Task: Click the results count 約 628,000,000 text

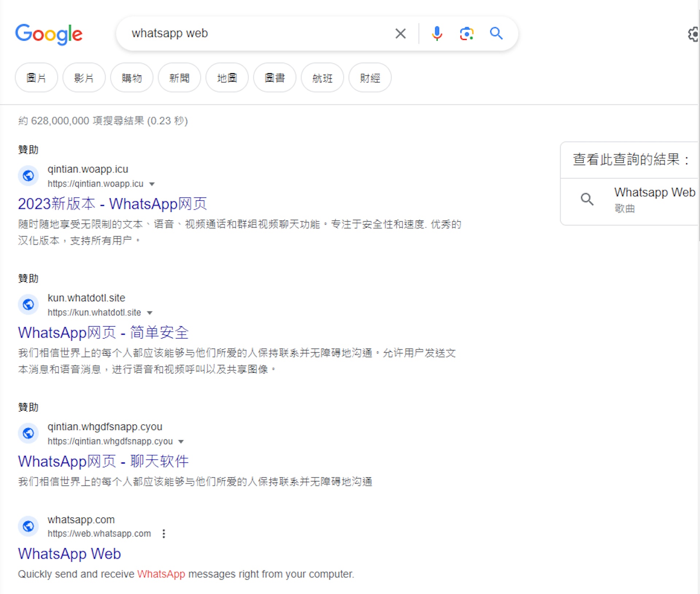Action: [103, 121]
